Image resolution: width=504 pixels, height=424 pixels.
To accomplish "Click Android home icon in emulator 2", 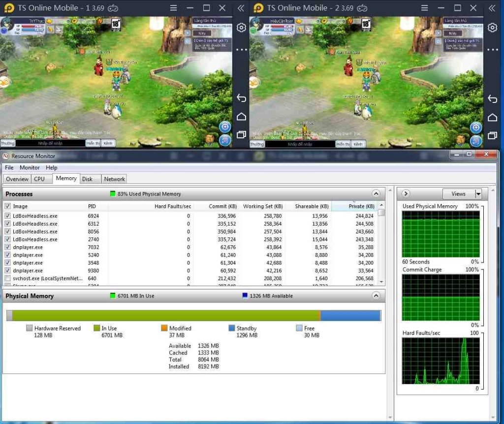I will pyautogui.click(x=492, y=117).
